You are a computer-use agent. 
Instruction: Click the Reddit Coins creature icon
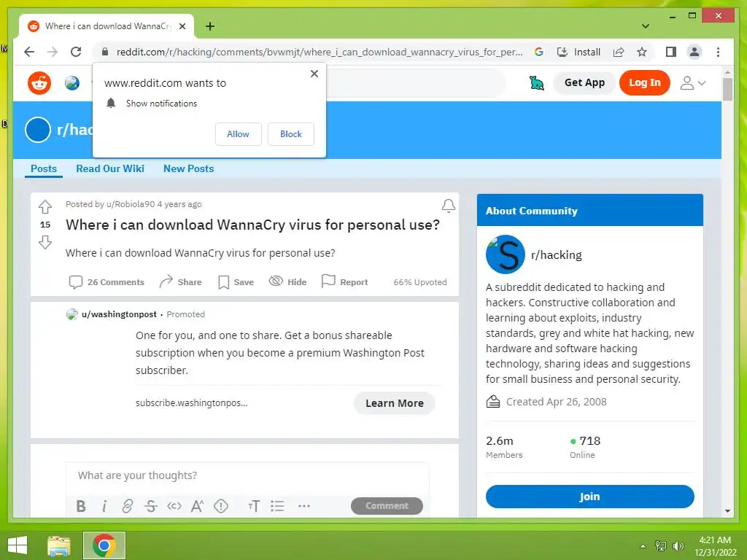(536, 83)
